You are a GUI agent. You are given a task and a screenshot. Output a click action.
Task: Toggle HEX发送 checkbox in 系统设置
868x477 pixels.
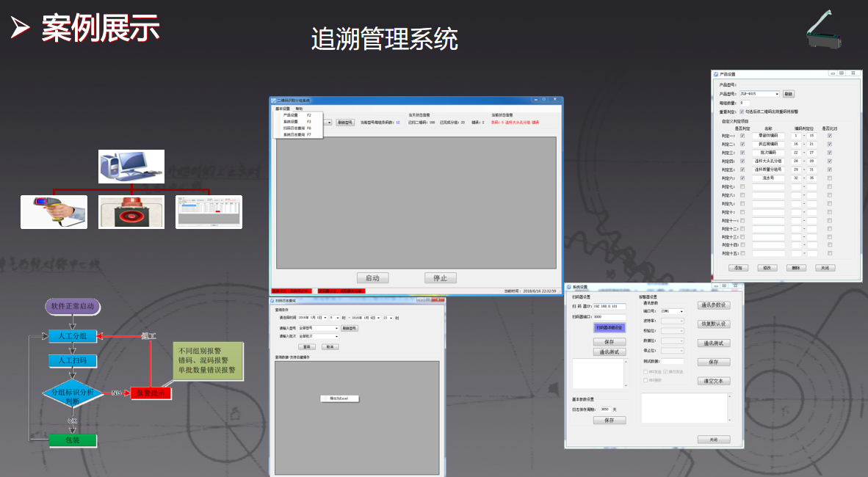[645, 372]
